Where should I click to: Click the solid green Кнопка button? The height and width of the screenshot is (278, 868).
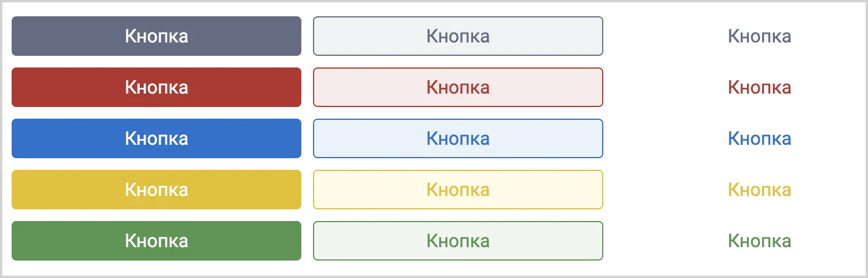pos(156,241)
